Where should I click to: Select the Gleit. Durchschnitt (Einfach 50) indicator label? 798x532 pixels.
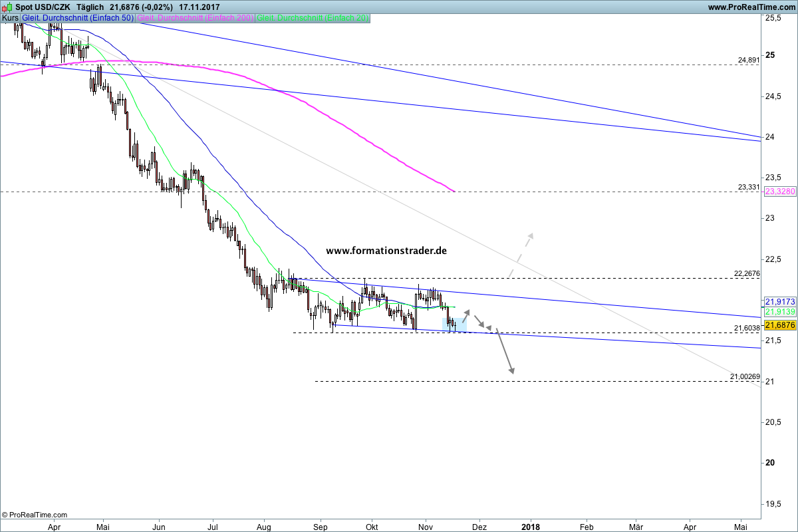(78, 18)
